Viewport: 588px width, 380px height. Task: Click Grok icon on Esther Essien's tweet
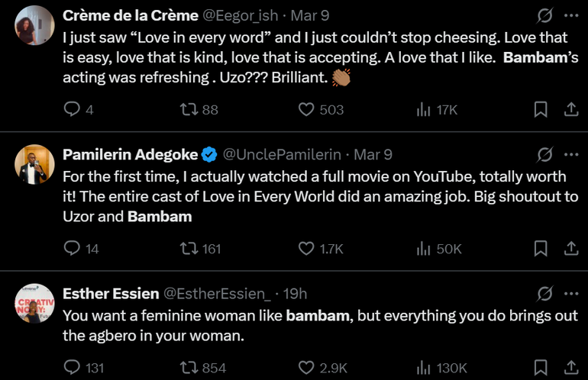point(545,294)
